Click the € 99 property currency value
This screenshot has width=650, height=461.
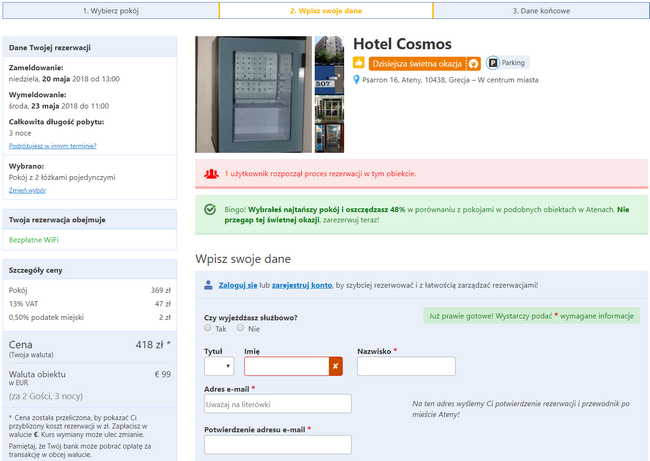point(162,374)
